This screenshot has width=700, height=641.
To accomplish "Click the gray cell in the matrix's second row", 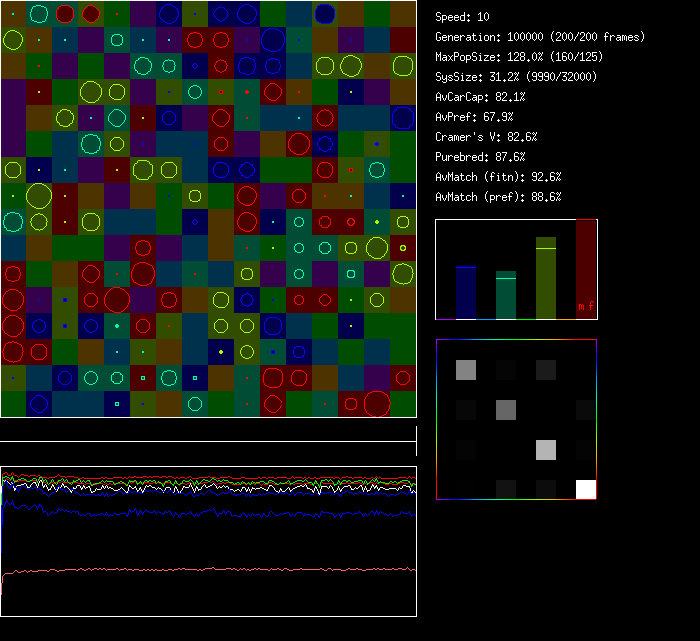I will [506, 409].
